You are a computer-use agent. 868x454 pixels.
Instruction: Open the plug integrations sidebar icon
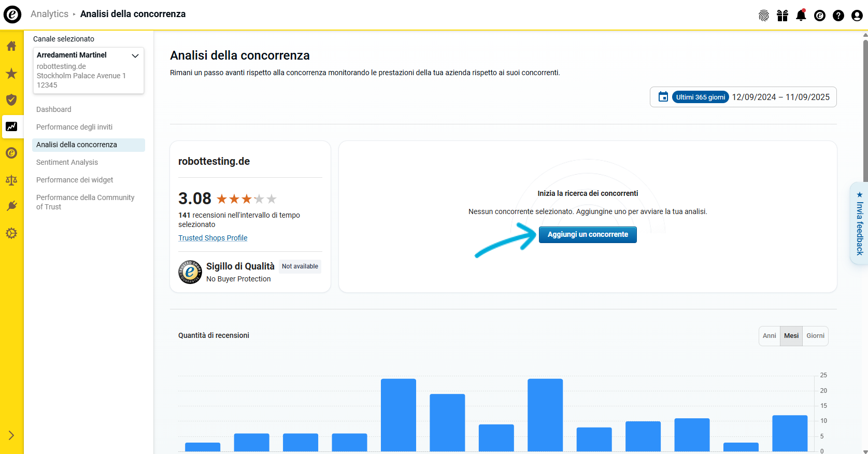[11, 206]
